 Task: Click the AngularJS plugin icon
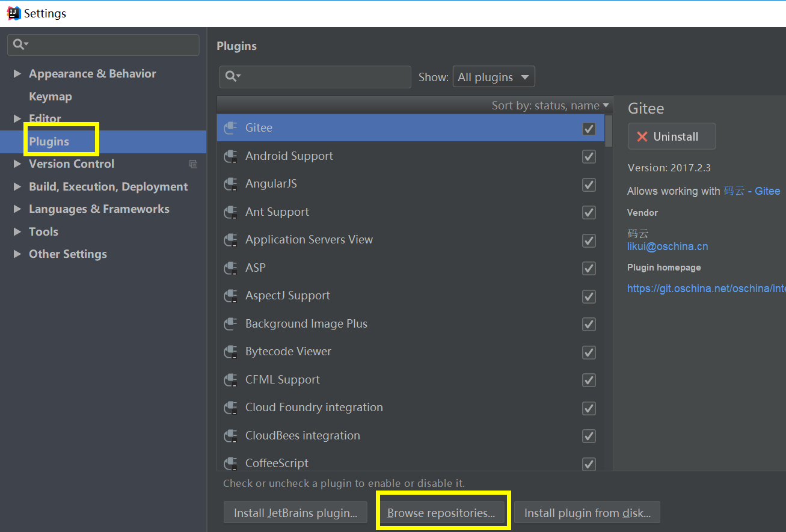point(230,184)
